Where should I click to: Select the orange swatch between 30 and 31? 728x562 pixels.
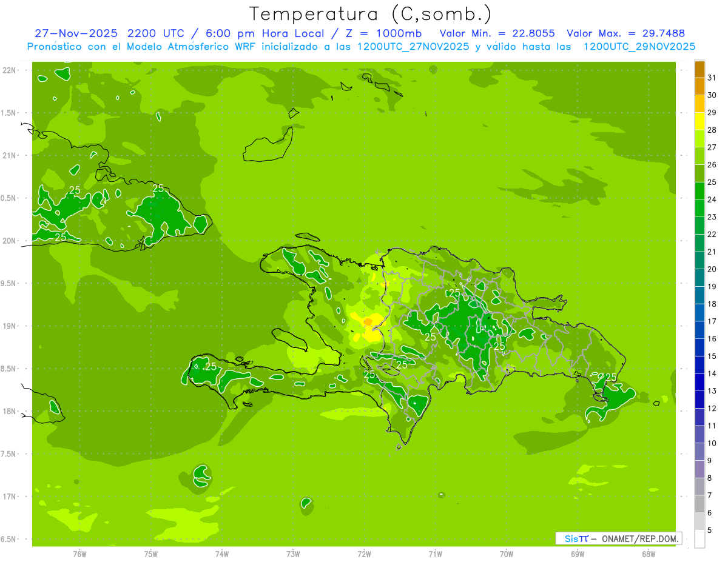coord(699,87)
